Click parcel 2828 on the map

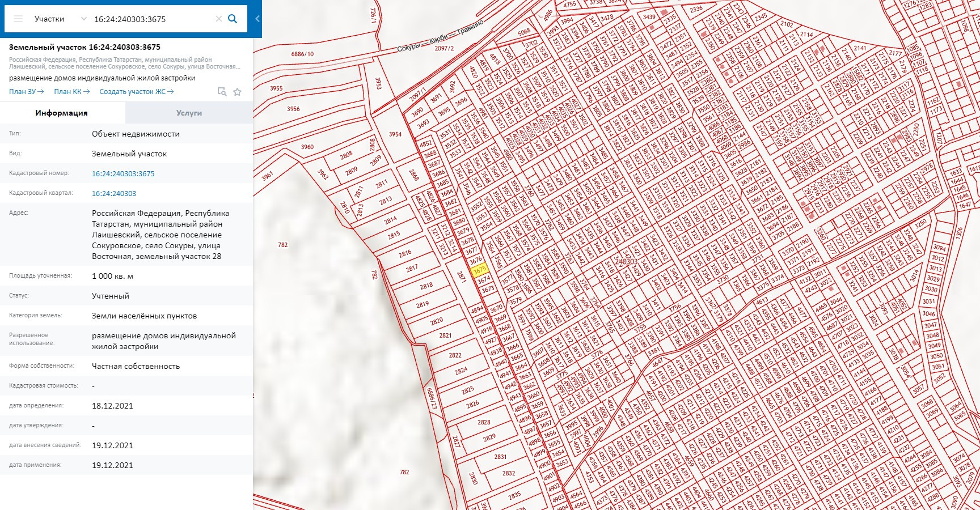[x=484, y=422]
